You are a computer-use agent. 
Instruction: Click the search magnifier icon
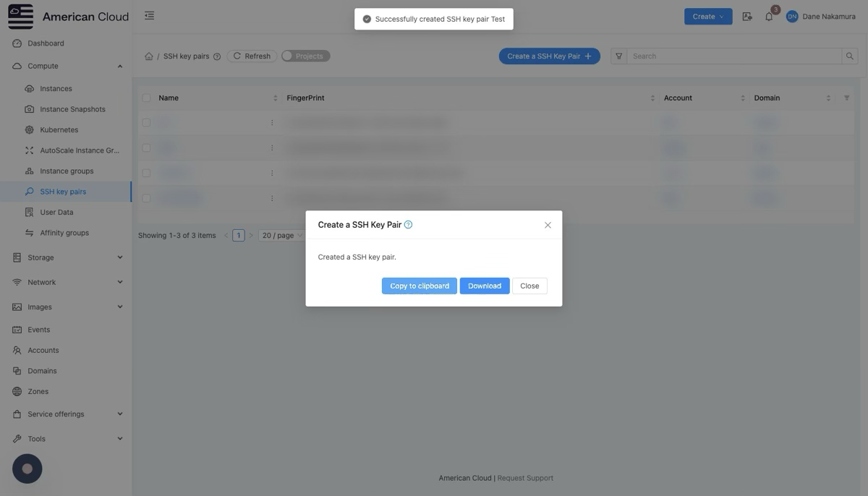point(850,56)
